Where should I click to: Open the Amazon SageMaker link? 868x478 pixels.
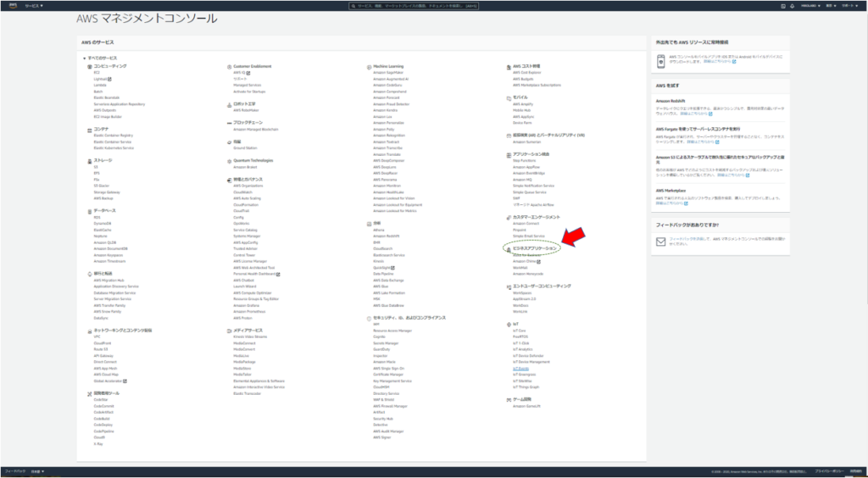point(388,73)
